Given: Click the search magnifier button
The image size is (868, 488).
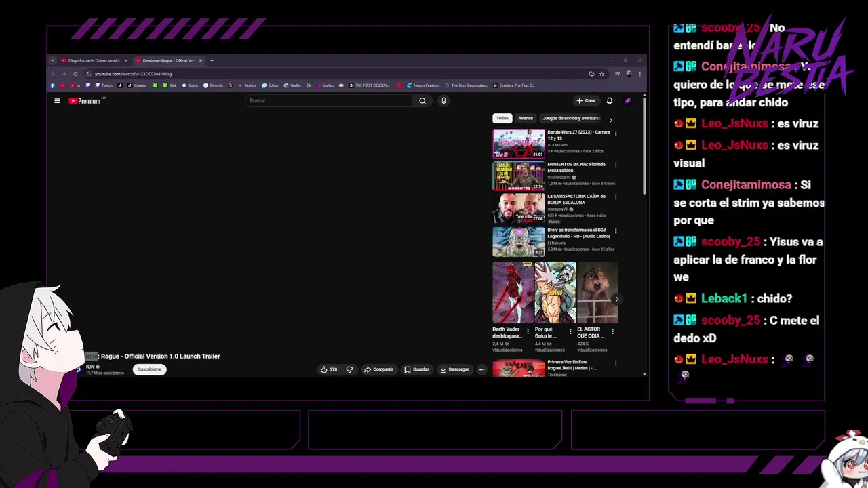Looking at the screenshot, I should 422,101.
